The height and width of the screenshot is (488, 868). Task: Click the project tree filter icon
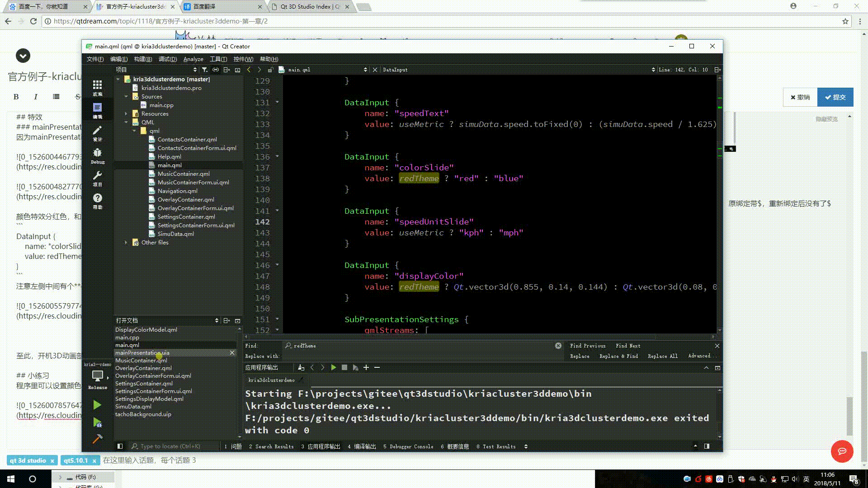[x=205, y=70]
